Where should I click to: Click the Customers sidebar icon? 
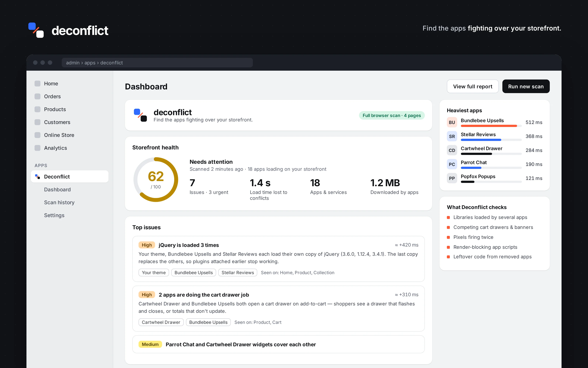(x=37, y=122)
